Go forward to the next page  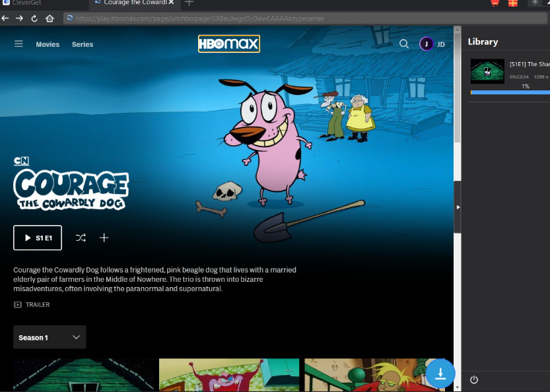(19, 18)
